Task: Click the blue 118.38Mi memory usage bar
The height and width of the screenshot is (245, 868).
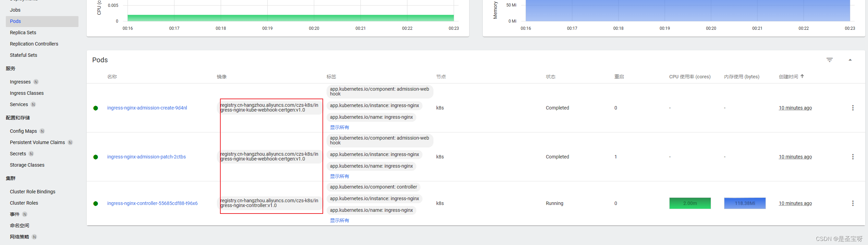Action: click(x=745, y=203)
